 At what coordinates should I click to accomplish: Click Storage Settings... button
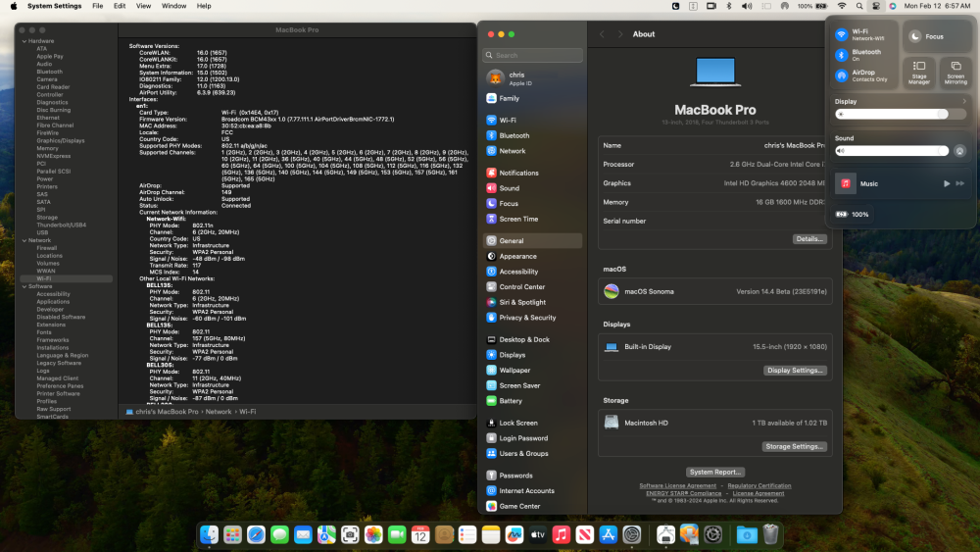click(x=795, y=446)
